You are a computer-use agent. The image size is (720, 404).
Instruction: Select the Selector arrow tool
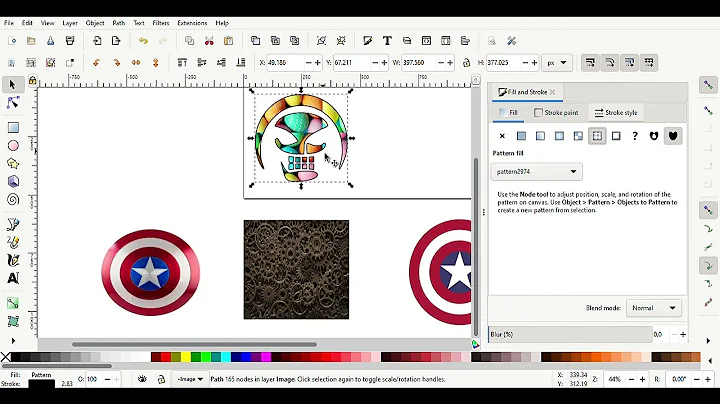[12, 85]
